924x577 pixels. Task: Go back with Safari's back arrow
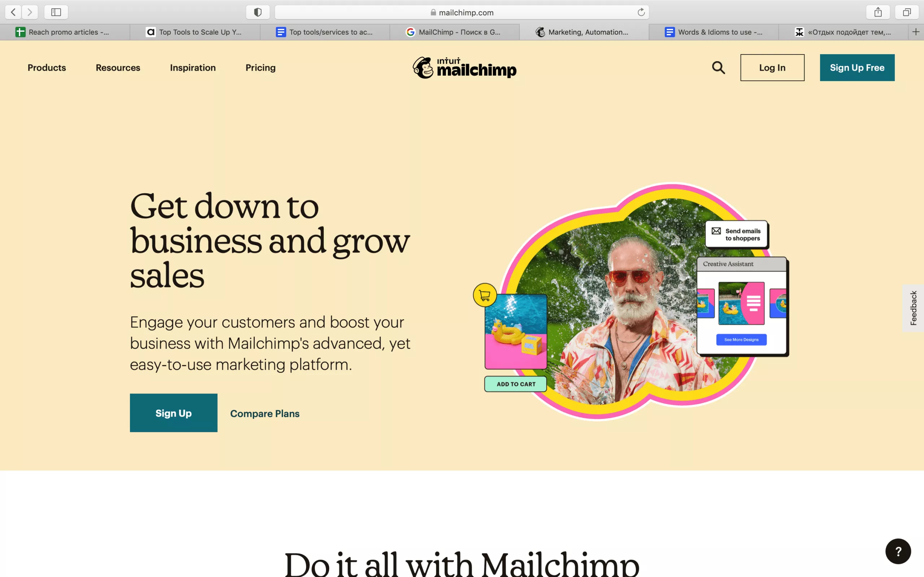[x=13, y=12]
